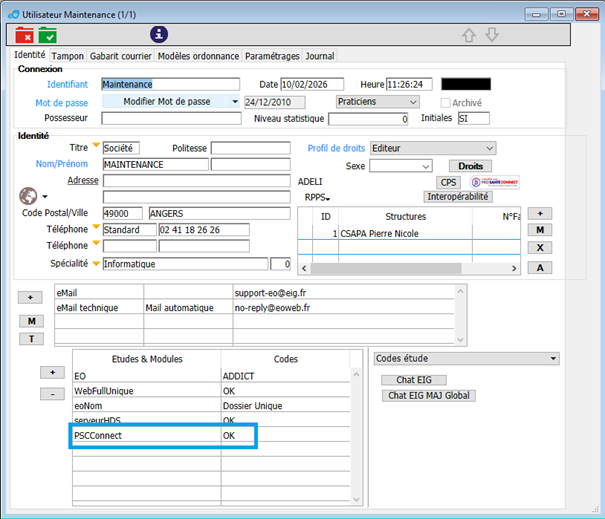Click the green validate folder icon
The width and height of the screenshot is (605, 519).
pyautogui.click(x=48, y=36)
